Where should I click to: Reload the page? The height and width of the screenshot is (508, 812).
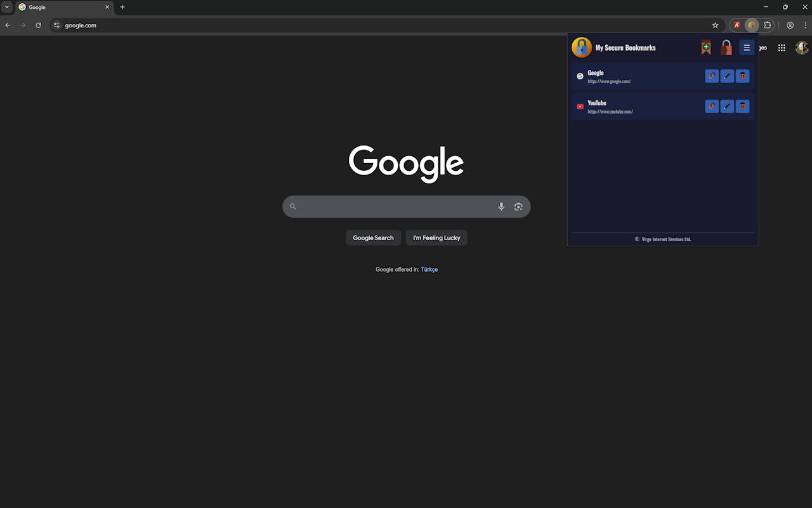tap(38, 25)
